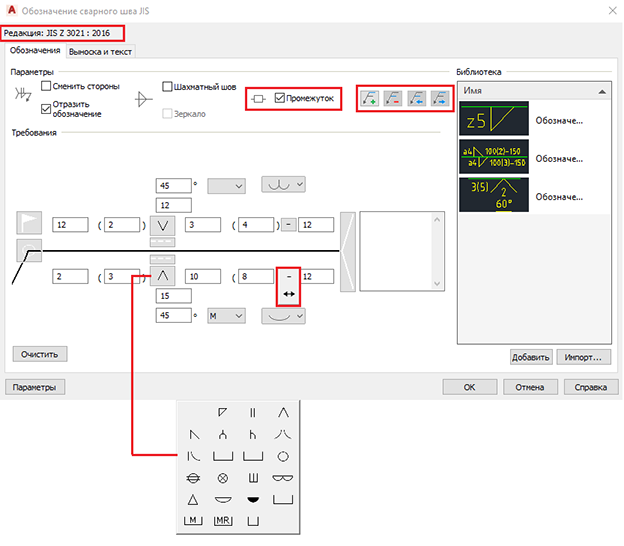
Task: Click the Импорт... button
Action: 583,357
